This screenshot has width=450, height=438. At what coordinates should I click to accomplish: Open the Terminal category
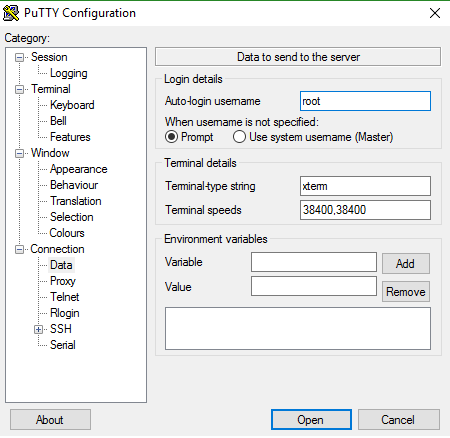point(51,89)
